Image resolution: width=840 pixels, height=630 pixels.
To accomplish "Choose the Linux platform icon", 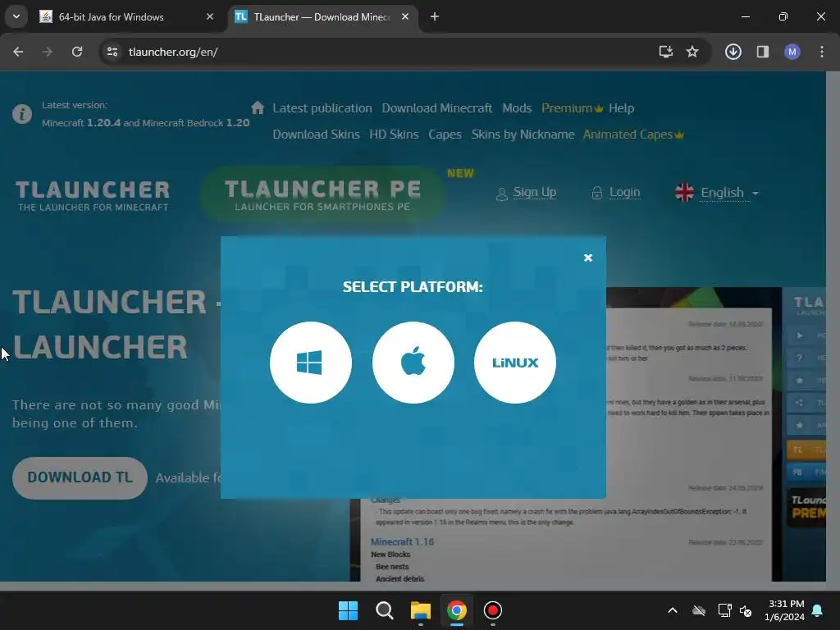I will point(515,363).
